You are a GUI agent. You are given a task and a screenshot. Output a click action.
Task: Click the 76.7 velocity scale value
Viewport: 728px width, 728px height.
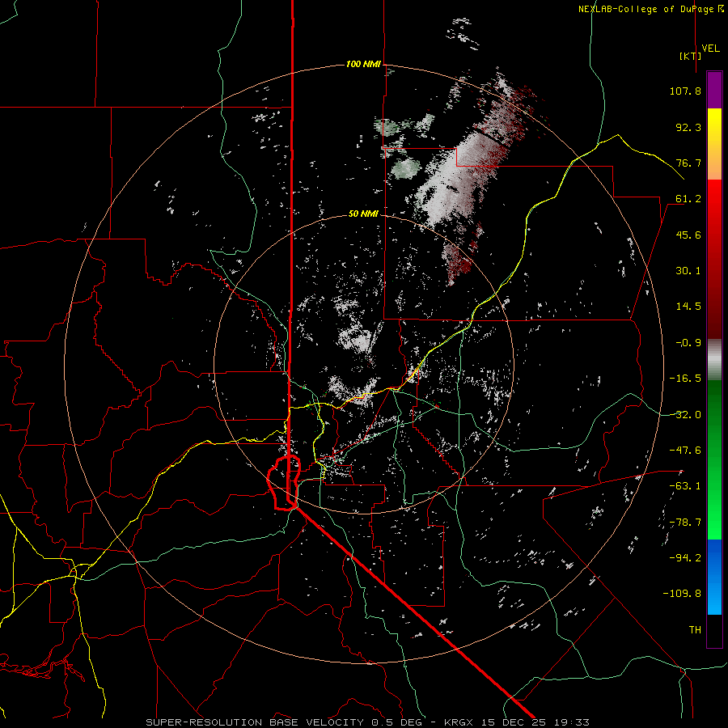click(688, 163)
